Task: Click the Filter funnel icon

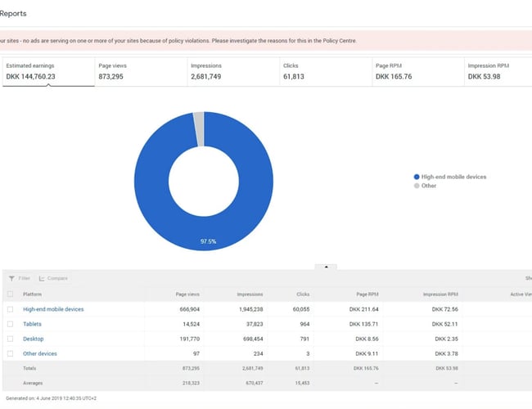Action: click(x=11, y=278)
